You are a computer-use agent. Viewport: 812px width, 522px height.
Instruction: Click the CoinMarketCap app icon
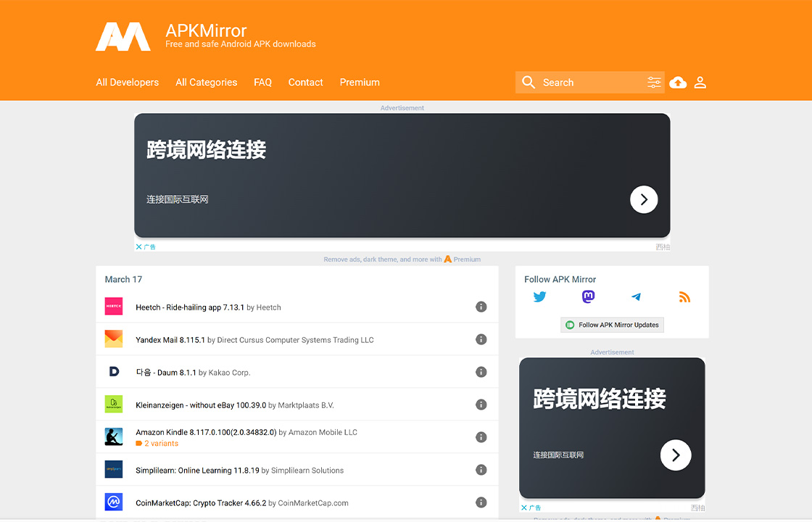pyautogui.click(x=114, y=502)
